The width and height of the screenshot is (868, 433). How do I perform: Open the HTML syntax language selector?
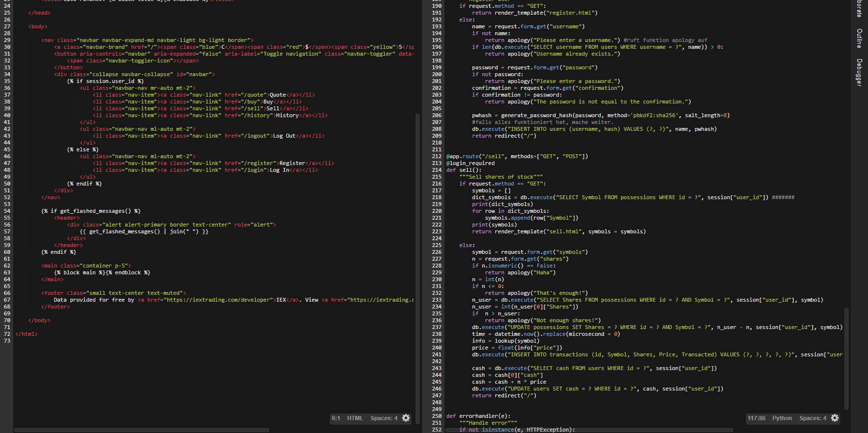click(x=355, y=418)
